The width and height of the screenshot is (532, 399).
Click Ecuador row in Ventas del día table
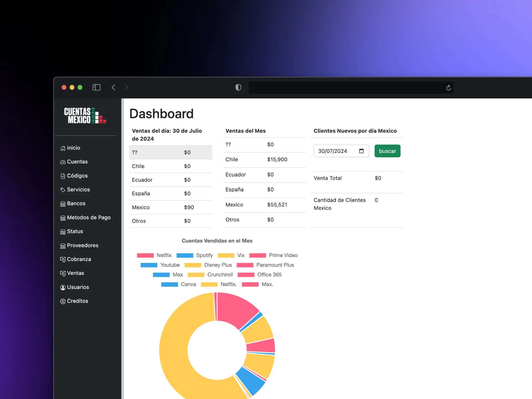tap(171, 180)
